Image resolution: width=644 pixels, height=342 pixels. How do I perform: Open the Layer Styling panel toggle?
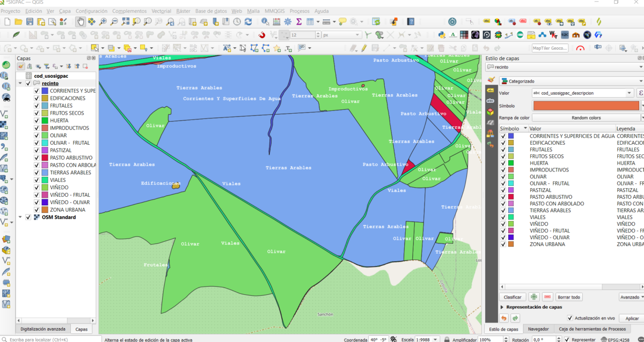point(20,65)
